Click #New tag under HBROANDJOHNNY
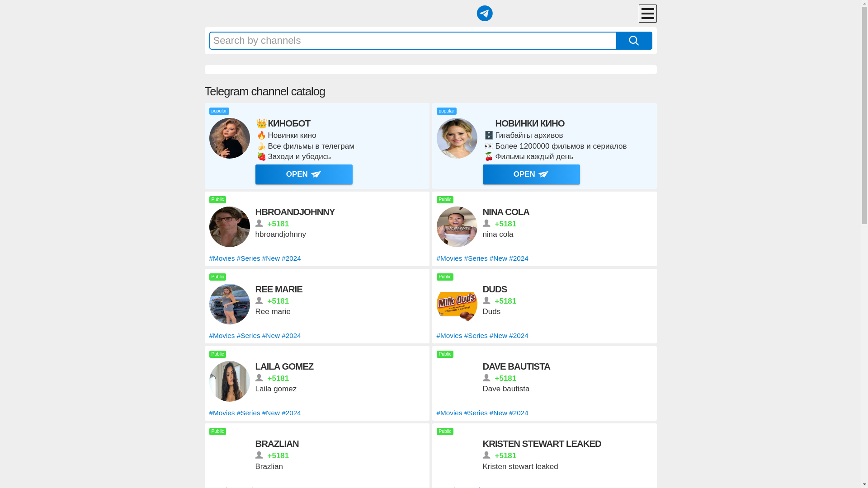 click(x=271, y=258)
